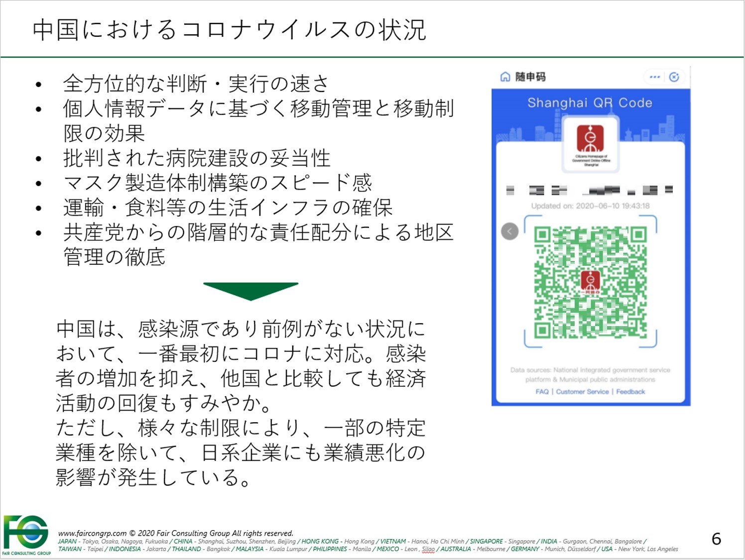The height and width of the screenshot is (560, 745).
Task: Click the www.faircongrp.com website address
Action: [92, 533]
